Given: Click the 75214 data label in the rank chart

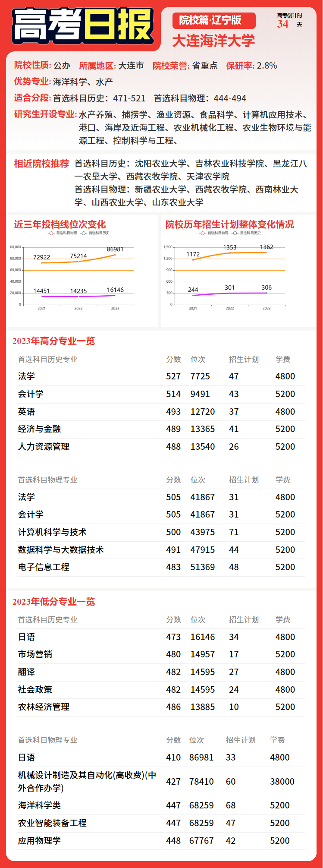Looking at the screenshot, I should (x=78, y=256).
